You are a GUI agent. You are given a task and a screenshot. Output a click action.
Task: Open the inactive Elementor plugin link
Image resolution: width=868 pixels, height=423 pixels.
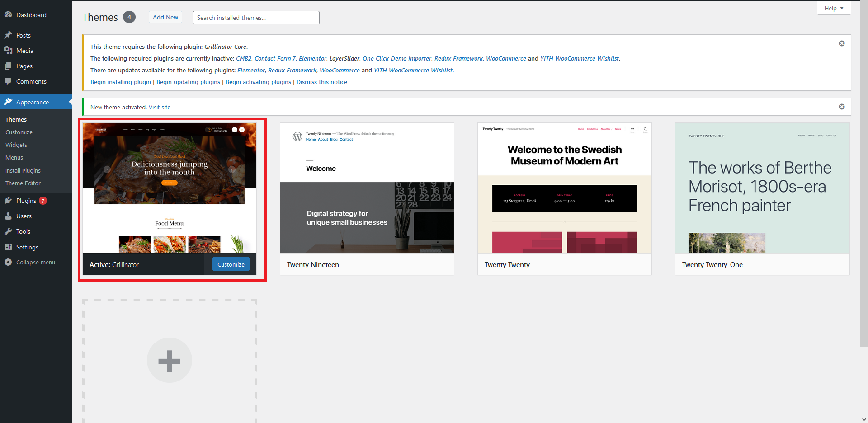point(312,58)
